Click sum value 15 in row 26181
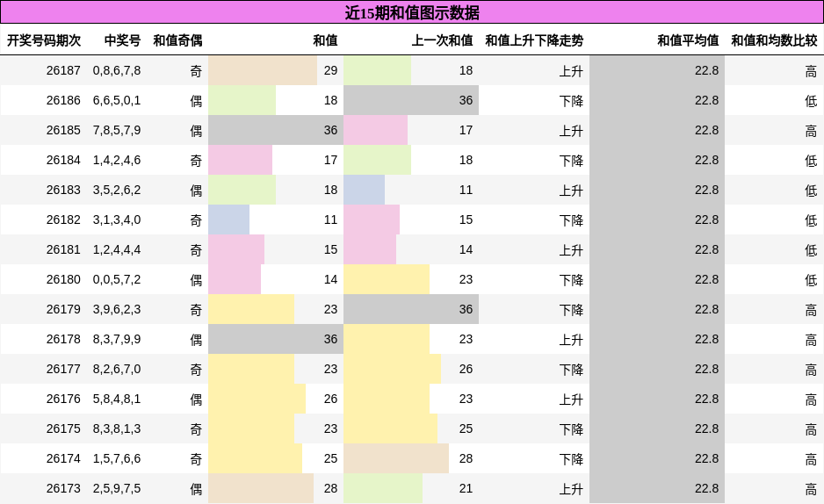824x504 pixels. (x=330, y=249)
